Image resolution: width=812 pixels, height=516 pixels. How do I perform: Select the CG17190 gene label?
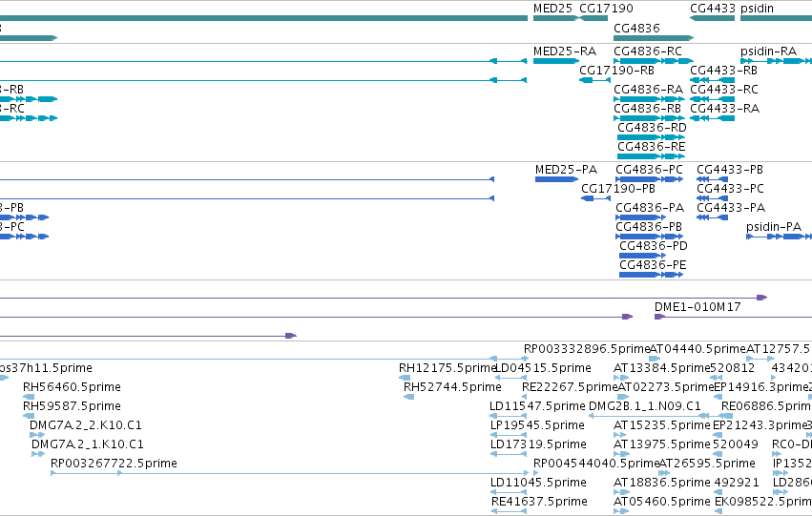coord(606,9)
